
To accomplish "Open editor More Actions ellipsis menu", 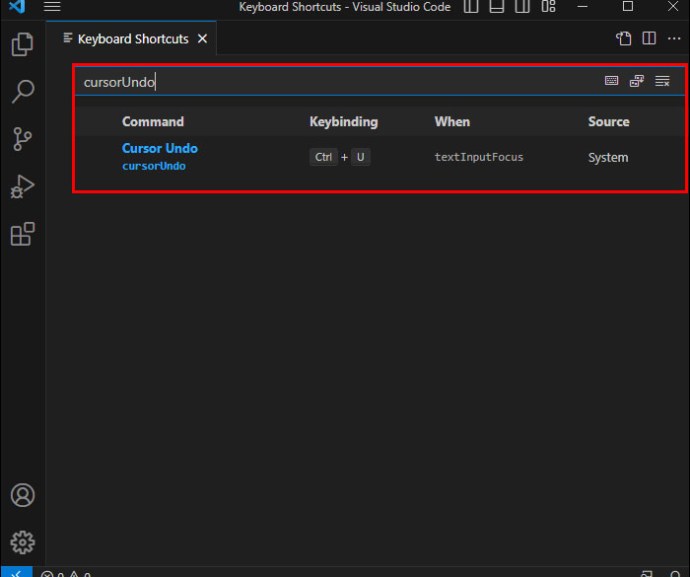I will pyautogui.click(x=674, y=39).
